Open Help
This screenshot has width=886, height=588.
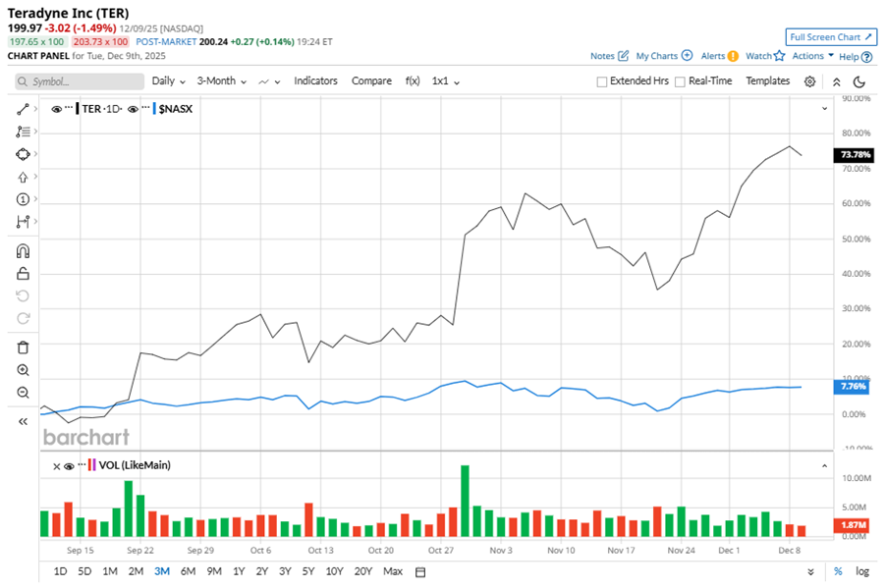pos(856,57)
